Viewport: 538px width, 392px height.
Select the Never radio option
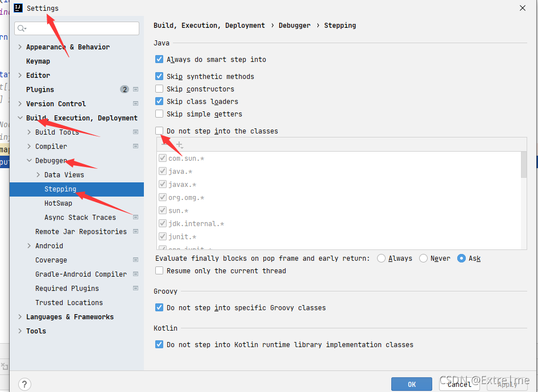coord(423,258)
